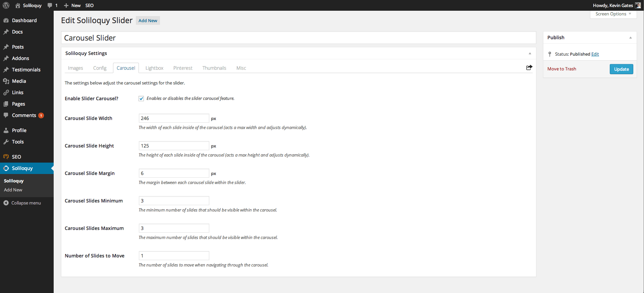644x293 pixels.
Task: Click the Comments speech bubble sidebar icon
Action: pyautogui.click(x=6, y=115)
